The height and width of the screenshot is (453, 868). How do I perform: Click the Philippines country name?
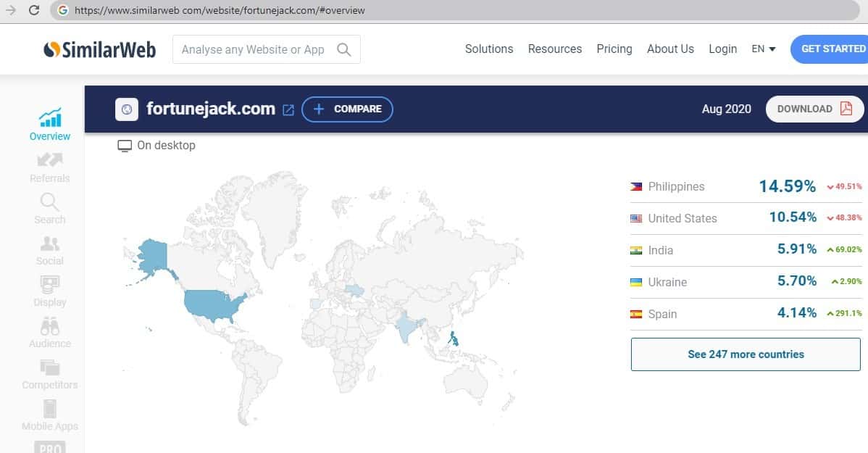click(x=676, y=186)
